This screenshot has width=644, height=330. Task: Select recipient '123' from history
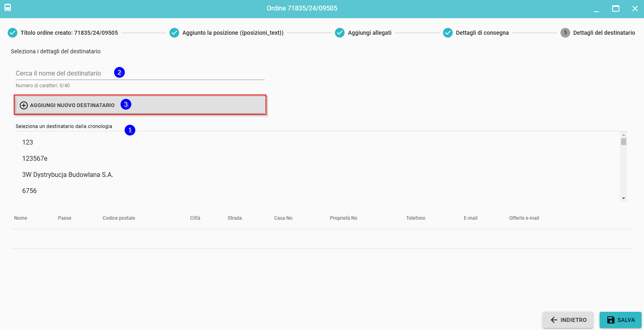pos(28,143)
